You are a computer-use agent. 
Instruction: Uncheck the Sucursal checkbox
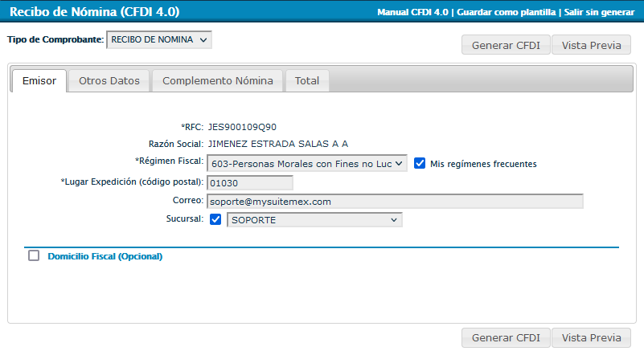point(215,220)
